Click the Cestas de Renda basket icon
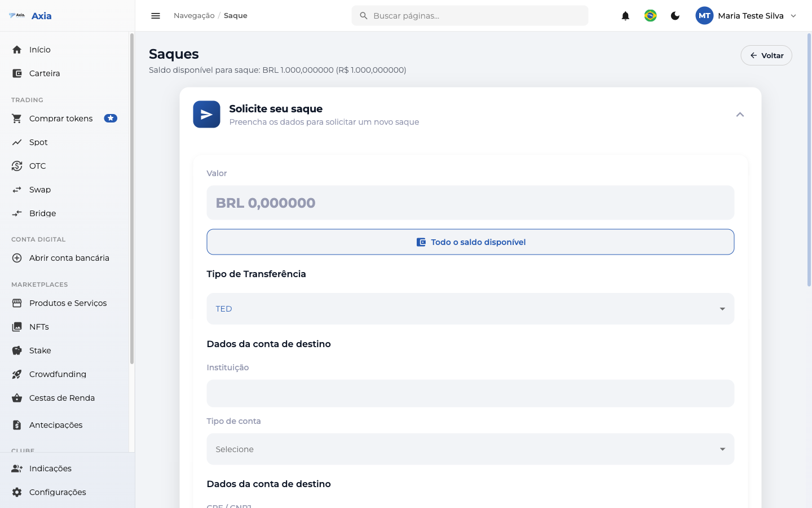 17,398
